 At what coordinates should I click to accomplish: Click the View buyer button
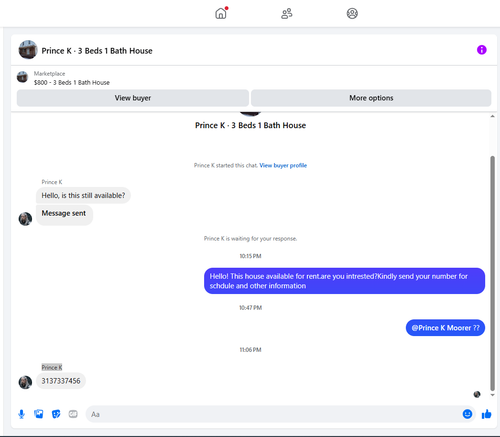[x=133, y=98]
